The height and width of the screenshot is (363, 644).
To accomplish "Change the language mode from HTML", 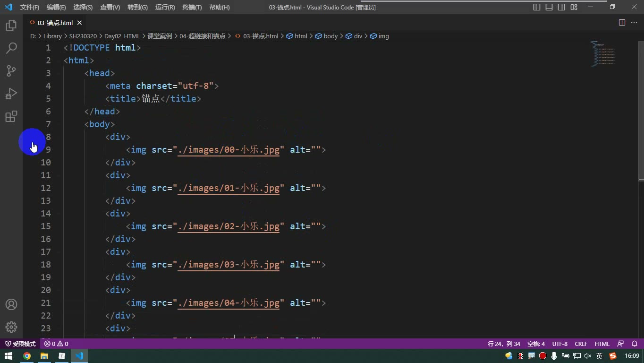I will pyautogui.click(x=602, y=344).
